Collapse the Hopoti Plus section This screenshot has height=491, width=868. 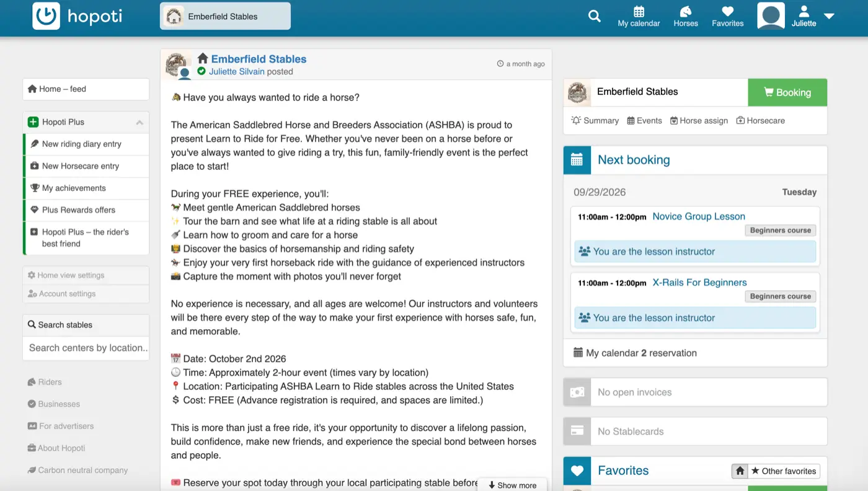click(139, 122)
